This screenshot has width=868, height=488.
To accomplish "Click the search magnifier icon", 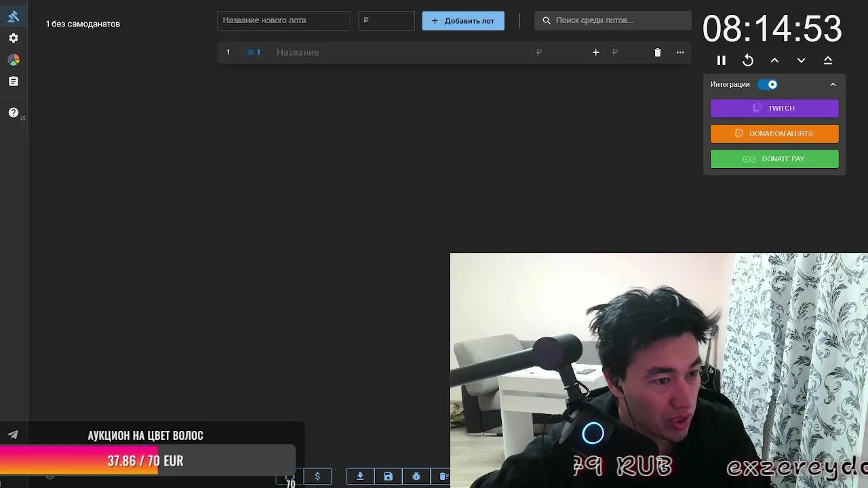I will [x=547, y=20].
